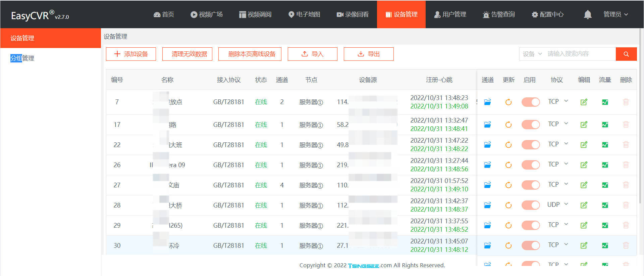644x276 pixels.
Task: Disable the enable switch for device 17
Action: pos(531,125)
